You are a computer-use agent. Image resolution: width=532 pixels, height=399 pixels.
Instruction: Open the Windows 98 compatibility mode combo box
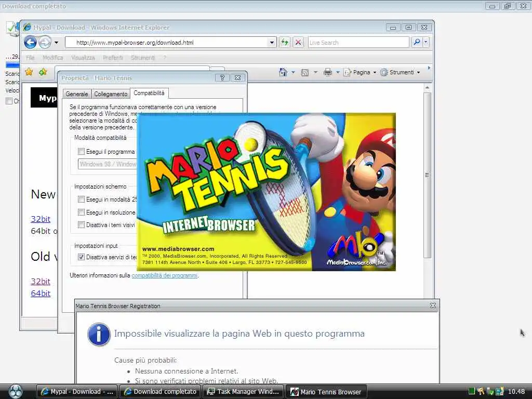[x=107, y=164]
